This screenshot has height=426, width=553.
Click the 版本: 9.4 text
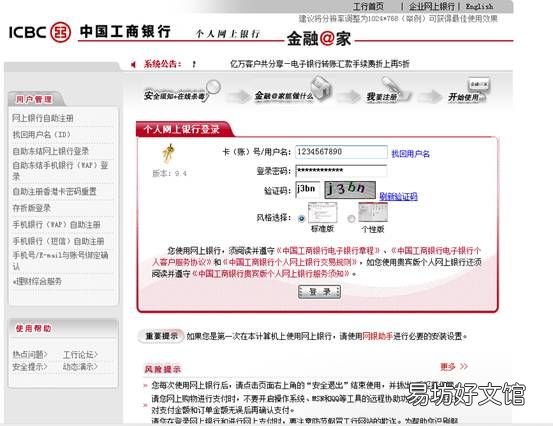[x=169, y=173]
